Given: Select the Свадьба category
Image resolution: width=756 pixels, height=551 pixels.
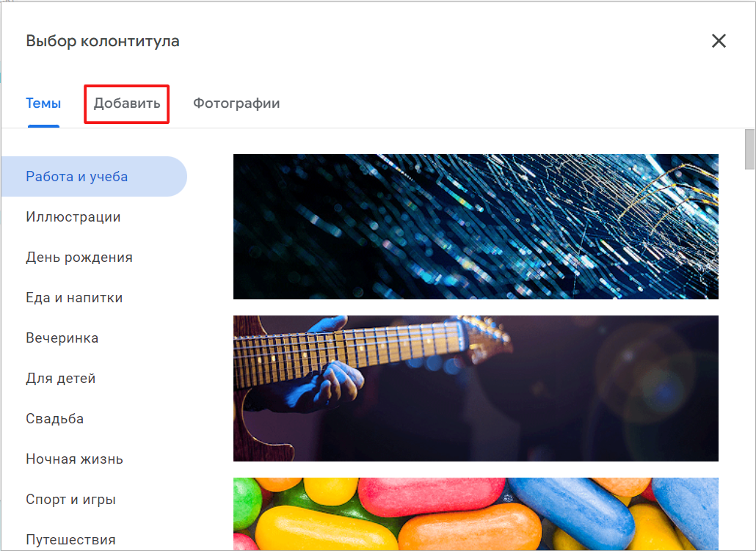Looking at the screenshot, I should point(54,418).
